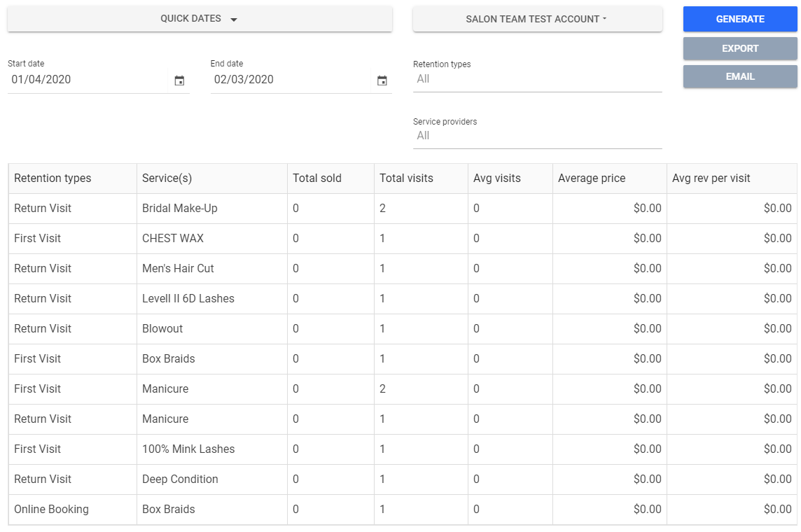Image resolution: width=801 pixels, height=532 pixels.
Task: Select the Retention types column header
Action: point(53,178)
